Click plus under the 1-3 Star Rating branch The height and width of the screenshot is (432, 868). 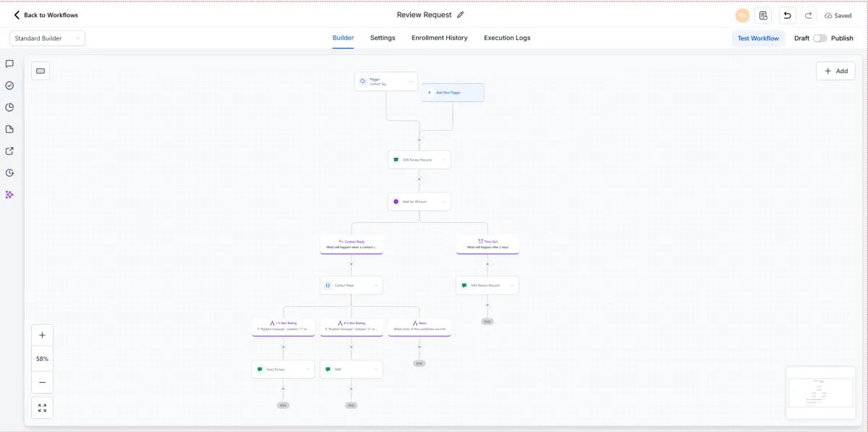click(x=284, y=347)
